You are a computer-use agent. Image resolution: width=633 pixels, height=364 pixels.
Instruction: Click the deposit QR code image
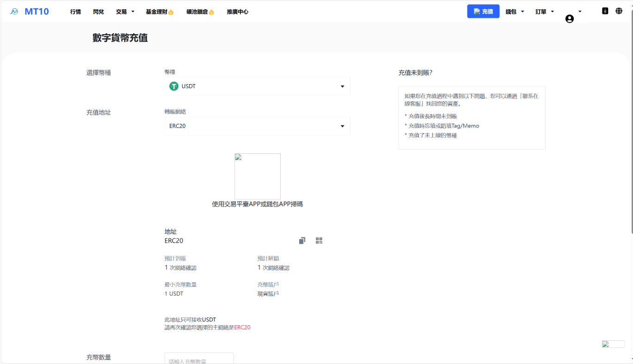(258, 176)
